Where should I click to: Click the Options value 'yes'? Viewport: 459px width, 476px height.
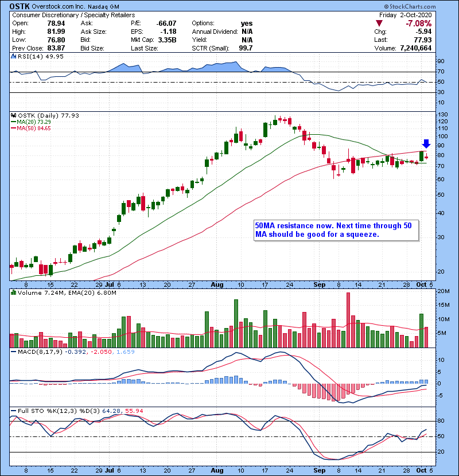click(x=247, y=24)
